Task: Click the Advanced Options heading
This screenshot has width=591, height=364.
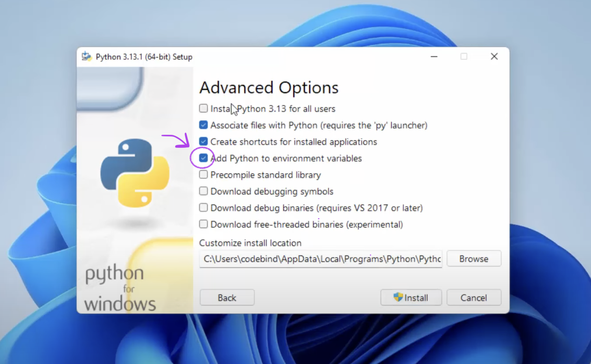Action: 269,87
